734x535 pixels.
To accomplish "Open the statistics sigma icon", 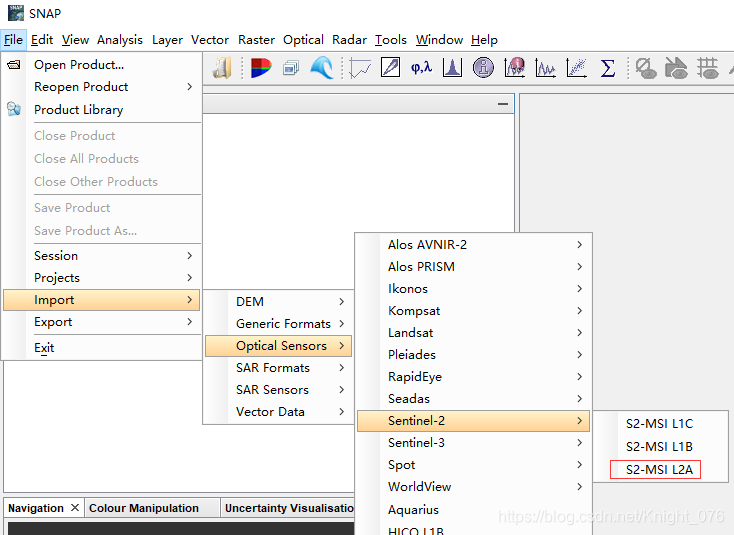I will click(608, 68).
